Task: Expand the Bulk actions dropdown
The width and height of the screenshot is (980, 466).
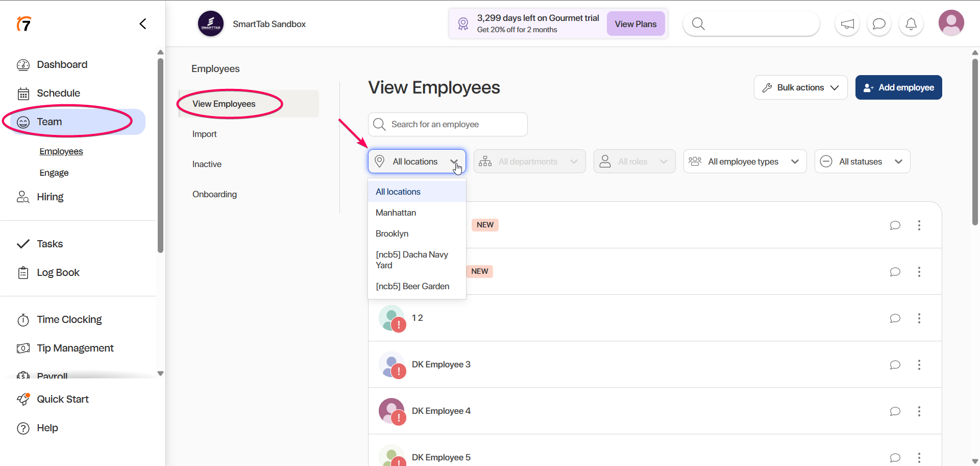Action: pos(800,88)
